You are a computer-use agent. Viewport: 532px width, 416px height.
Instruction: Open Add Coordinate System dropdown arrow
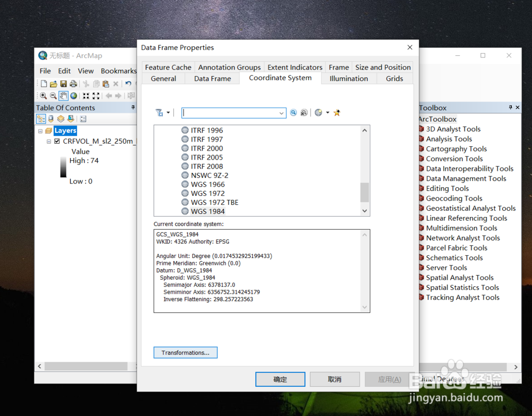[327, 113]
